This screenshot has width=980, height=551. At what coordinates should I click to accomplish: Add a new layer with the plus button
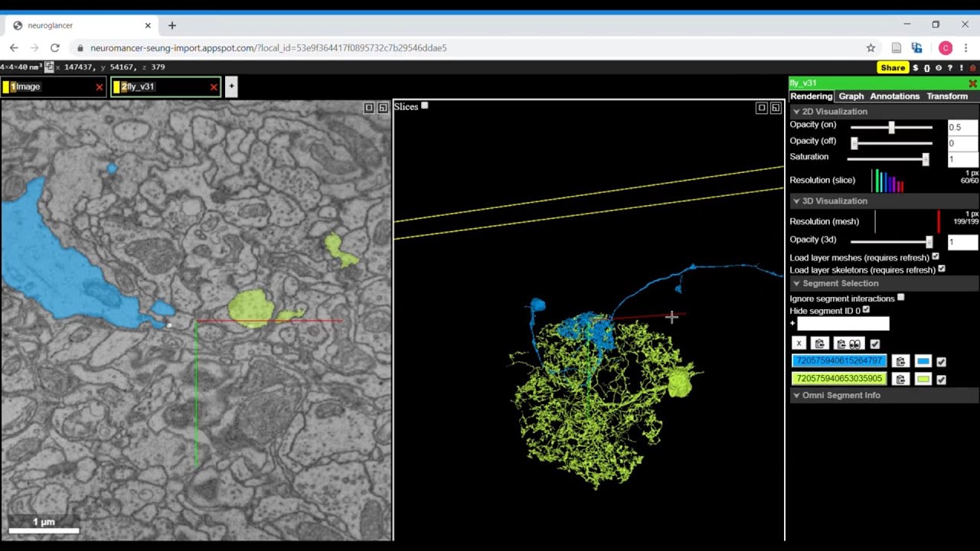pyautogui.click(x=231, y=86)
